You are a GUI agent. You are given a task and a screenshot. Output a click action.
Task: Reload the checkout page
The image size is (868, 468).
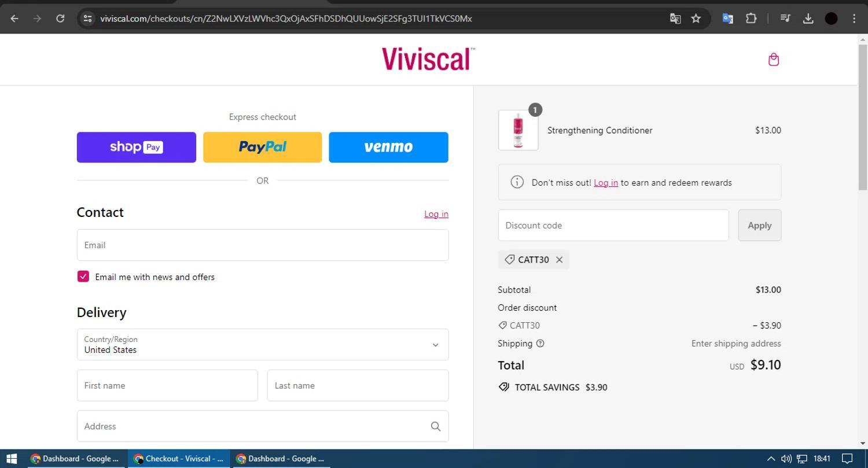[x=60, y=19]
